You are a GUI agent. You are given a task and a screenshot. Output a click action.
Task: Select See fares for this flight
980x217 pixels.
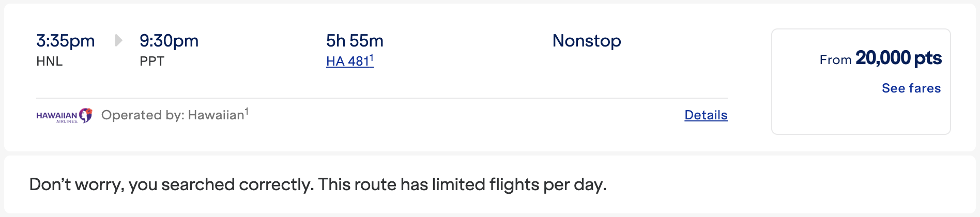coord(911,88)
